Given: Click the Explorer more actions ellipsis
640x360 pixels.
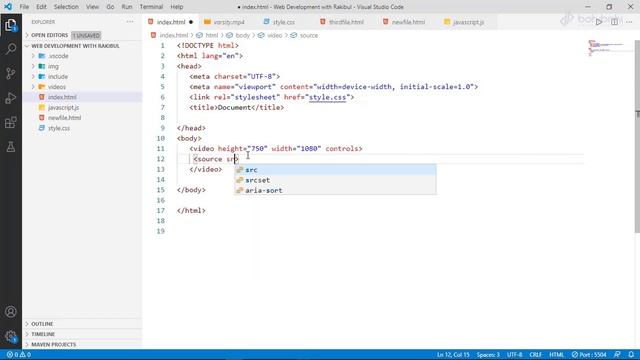Looking at the screenshot, I should coord(130,22).
